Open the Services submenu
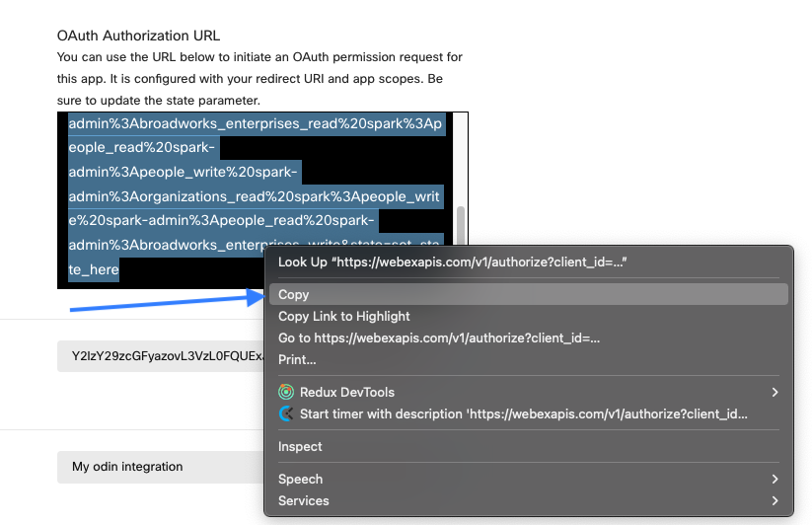Viewport: 812px width, 525px height. tap(528, 500)
